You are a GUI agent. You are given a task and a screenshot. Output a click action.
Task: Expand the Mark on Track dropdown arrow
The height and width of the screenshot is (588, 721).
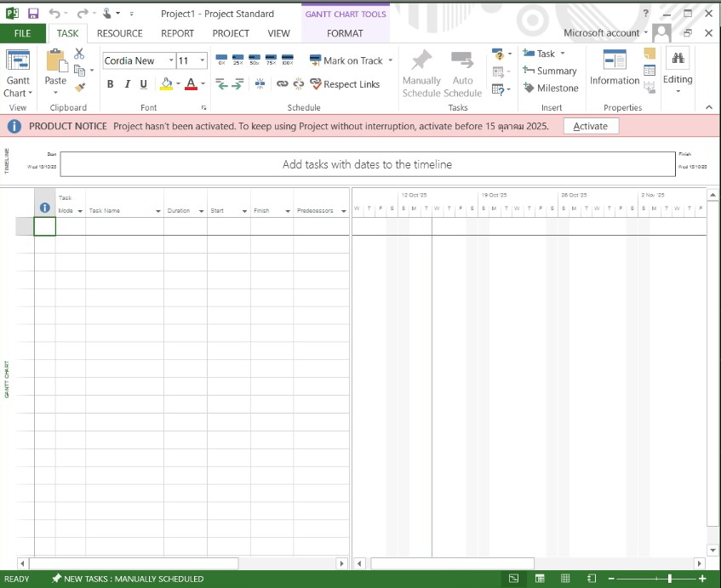tap(391, 60)
